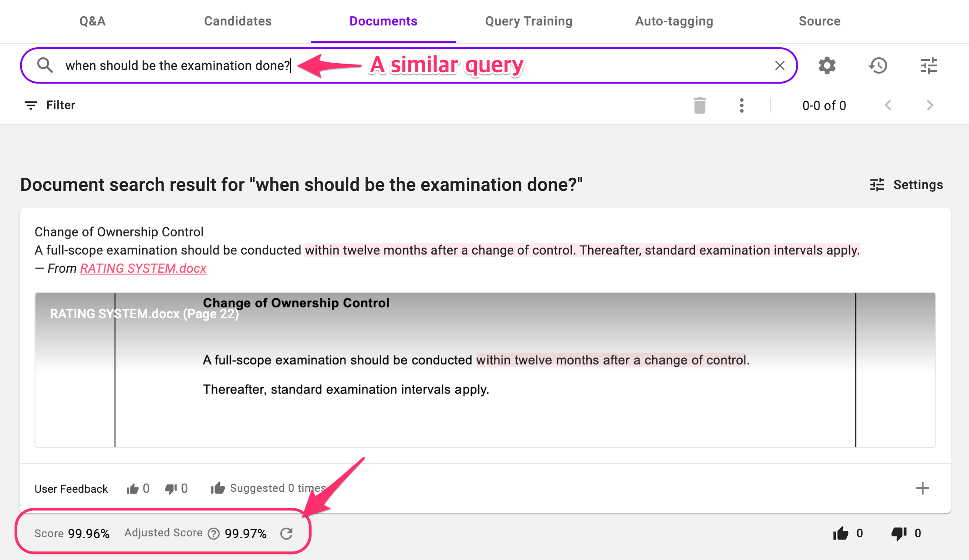Click the trash delete icon
Viewport: 969px width, 560px height.
click(700, 105)
